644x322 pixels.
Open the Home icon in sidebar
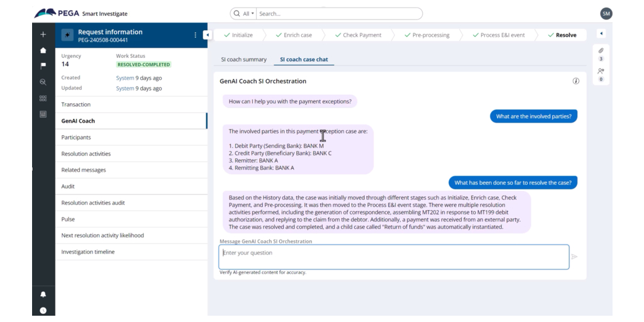tap(43, 50)
